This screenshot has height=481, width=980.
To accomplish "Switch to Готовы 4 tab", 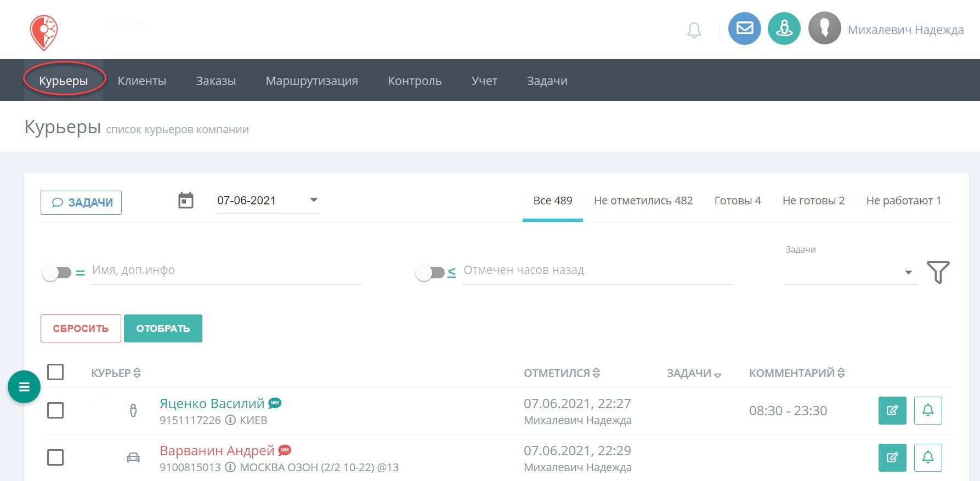I will point(738,201).
